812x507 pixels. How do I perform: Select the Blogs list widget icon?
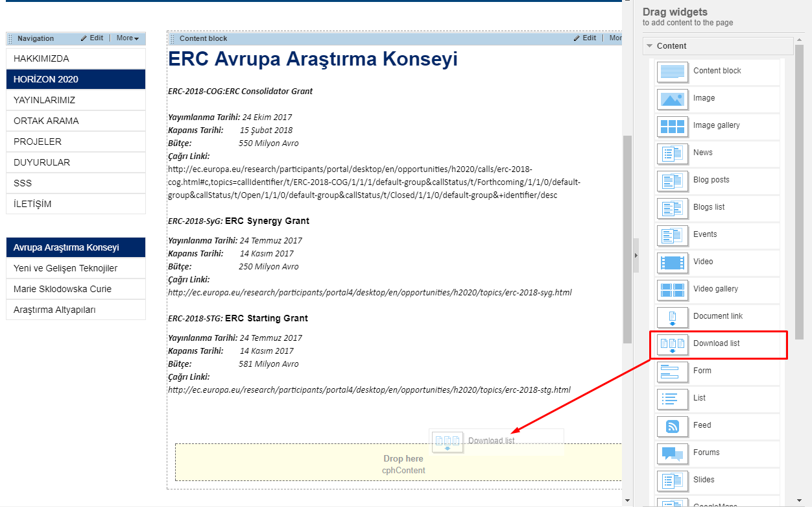(673, 208)
